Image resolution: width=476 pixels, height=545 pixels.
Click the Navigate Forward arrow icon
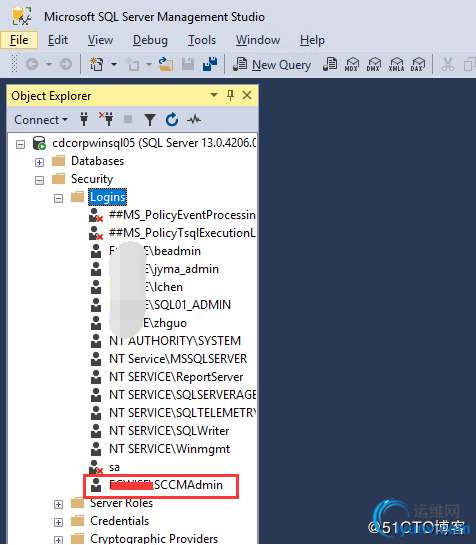tap(66, 64)
